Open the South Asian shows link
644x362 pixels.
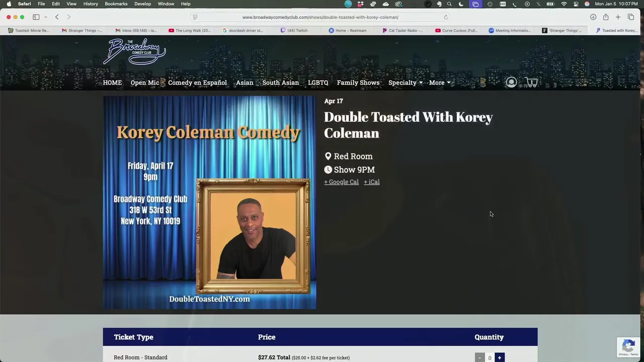(280, 82)
